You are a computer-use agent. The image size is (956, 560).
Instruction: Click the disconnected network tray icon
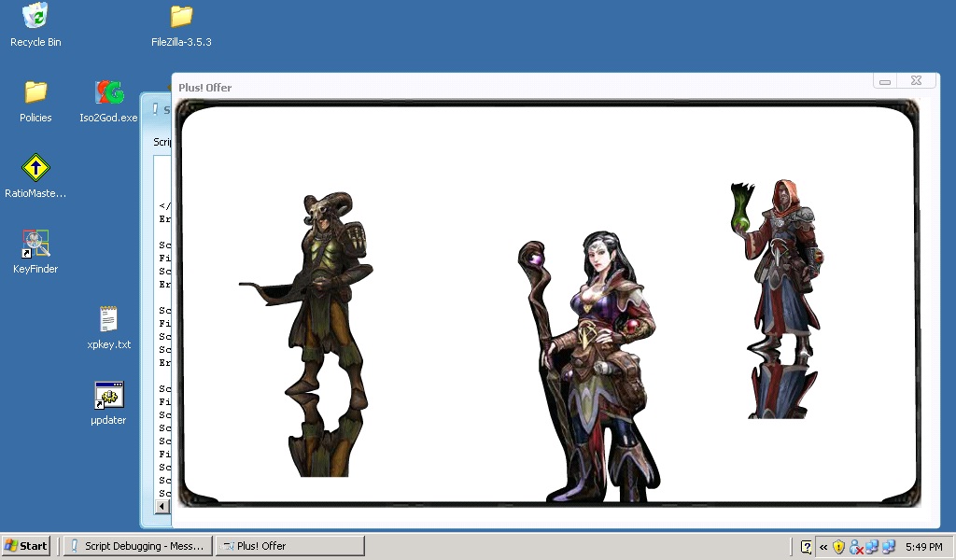click(855, 547)
